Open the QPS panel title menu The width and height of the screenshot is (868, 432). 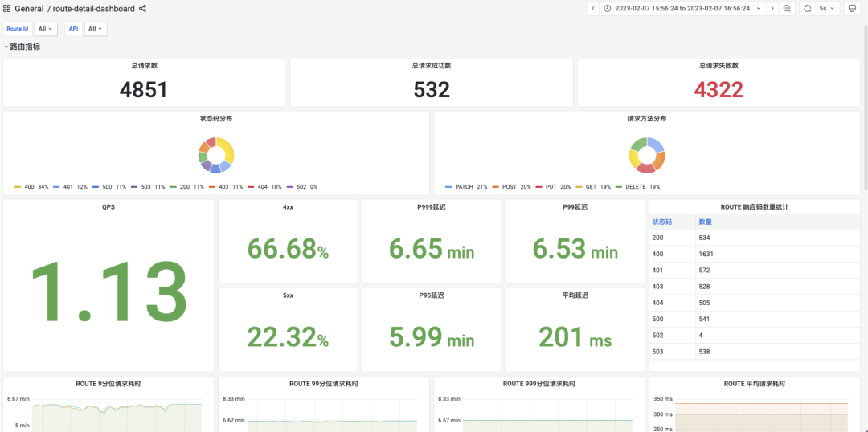pos(108,207)
